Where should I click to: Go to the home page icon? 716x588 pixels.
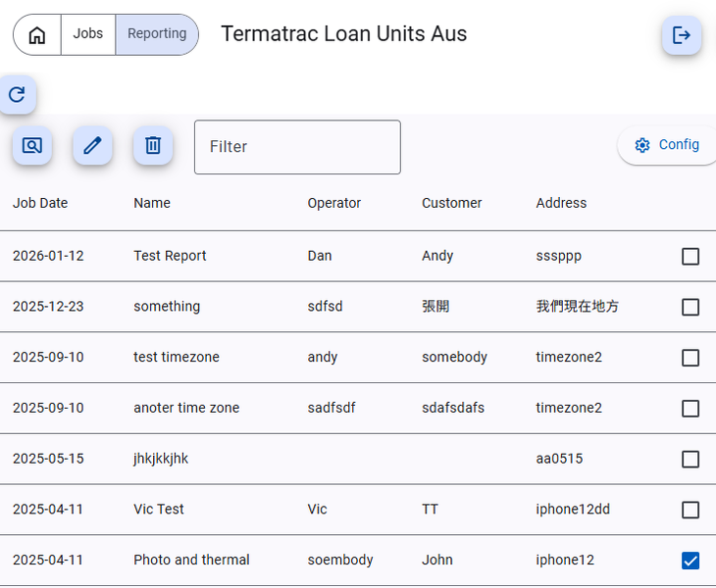pos(37,34)
